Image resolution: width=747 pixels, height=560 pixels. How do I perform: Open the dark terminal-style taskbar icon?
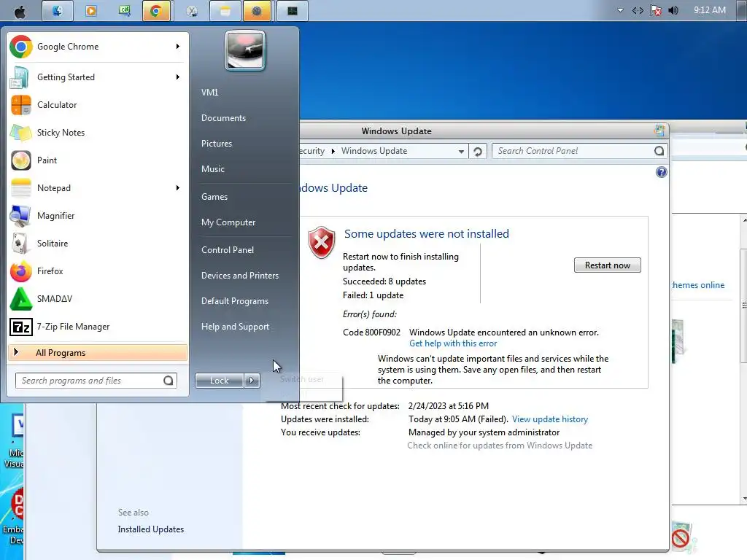292,11
